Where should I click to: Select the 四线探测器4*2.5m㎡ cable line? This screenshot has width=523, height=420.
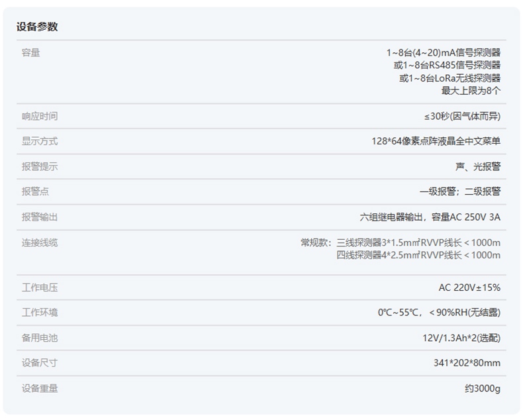(418, 255)
